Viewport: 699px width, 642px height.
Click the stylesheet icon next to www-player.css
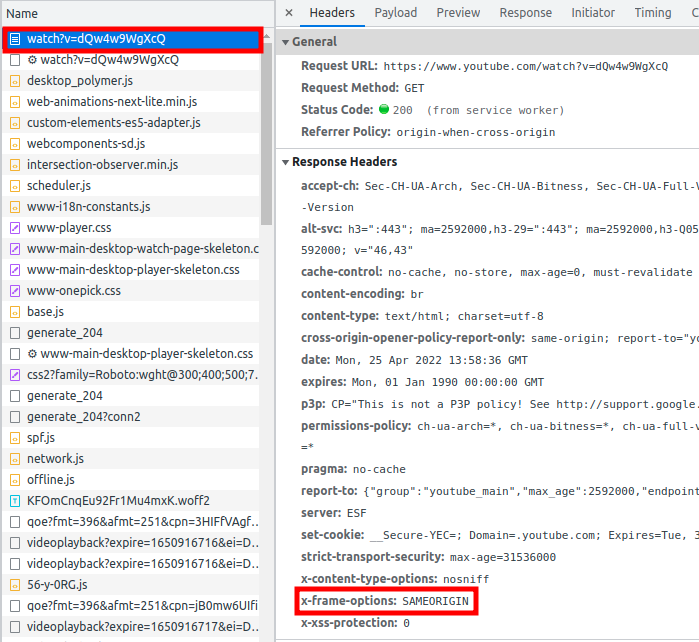[15, 228]
